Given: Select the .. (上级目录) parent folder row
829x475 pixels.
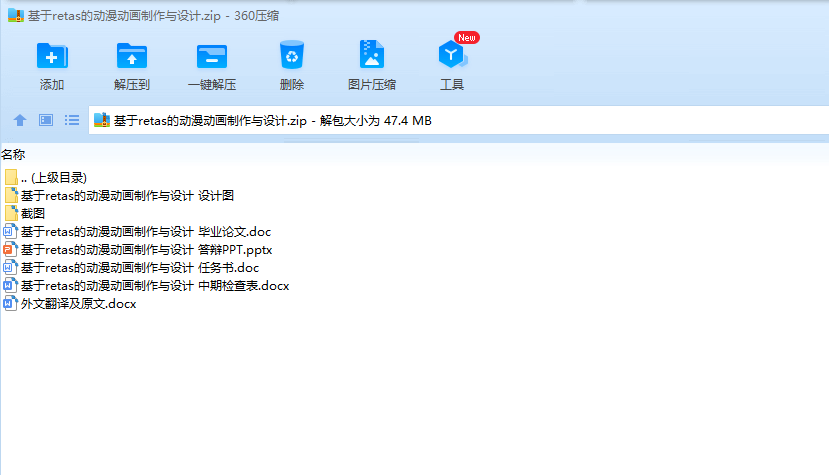Looking at the screenshot, I should pyautogui.click(x=45, y=178).
